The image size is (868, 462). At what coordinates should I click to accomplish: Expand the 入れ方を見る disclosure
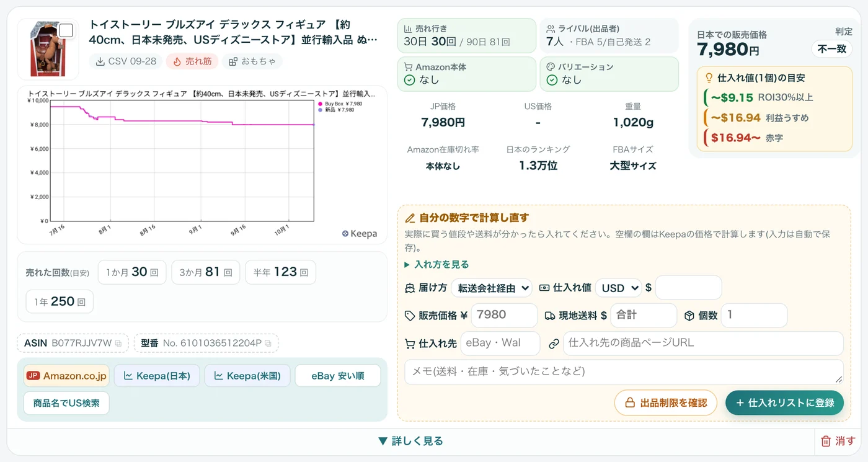click(x=436, y=264)
